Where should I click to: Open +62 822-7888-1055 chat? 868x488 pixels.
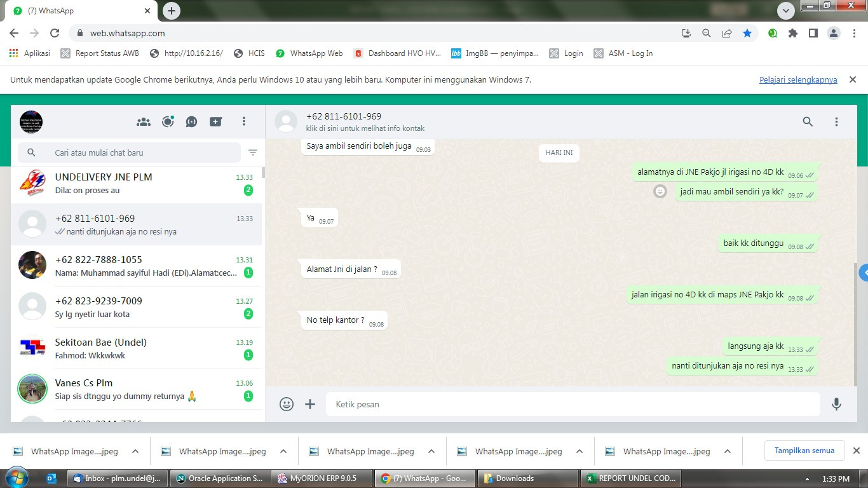tap(136, 266)
